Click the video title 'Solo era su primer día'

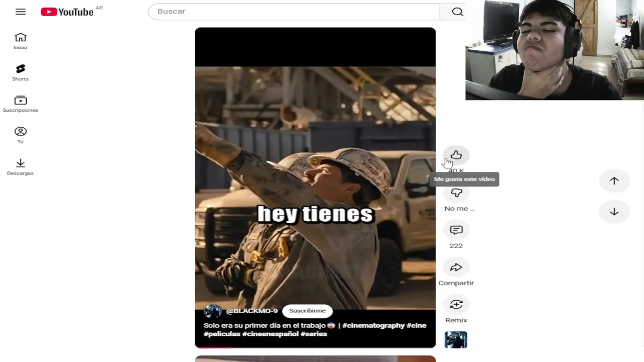(269, 325)
